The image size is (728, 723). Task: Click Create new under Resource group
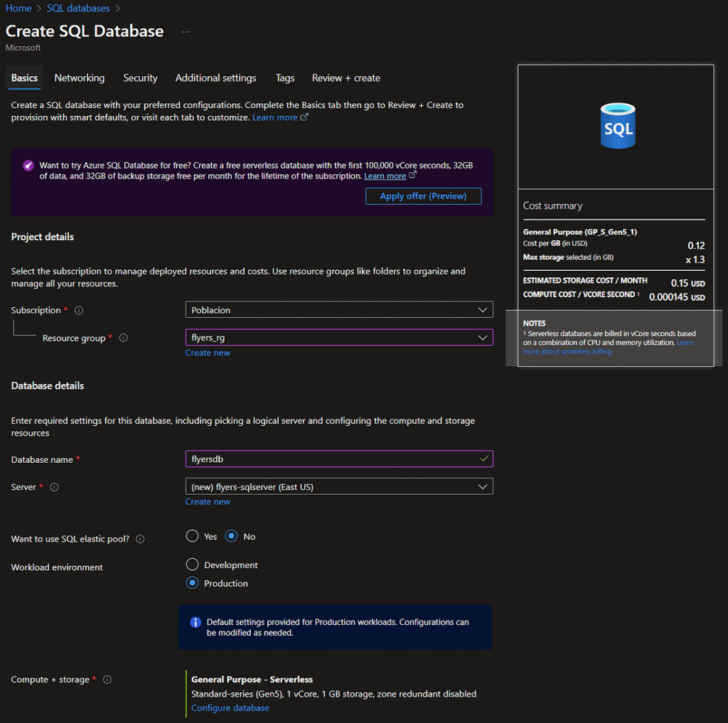point(208,353)
